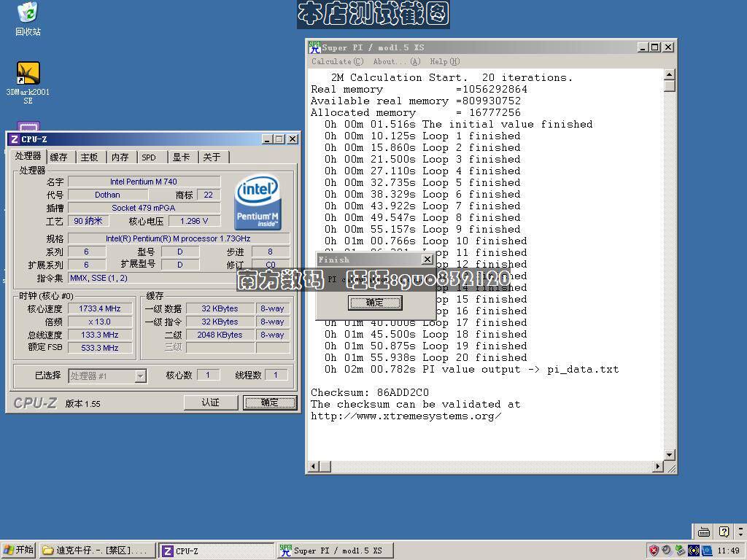Click the keyboard icon on the language bar
747x560 pixels.
704,532
